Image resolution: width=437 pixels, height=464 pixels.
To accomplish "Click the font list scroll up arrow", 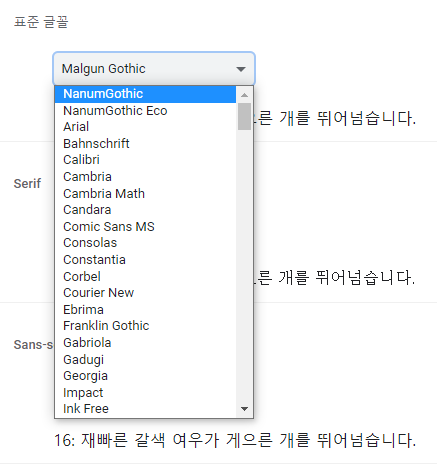I will (244, 95).
